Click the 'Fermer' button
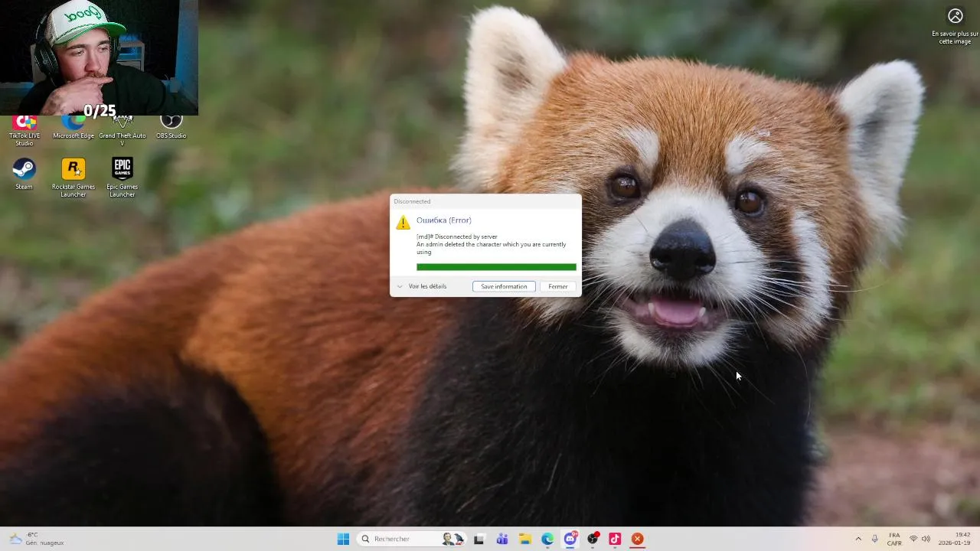The height and width of the screenshot is (551, 980). pyautogui.click(x=558, y=286)
